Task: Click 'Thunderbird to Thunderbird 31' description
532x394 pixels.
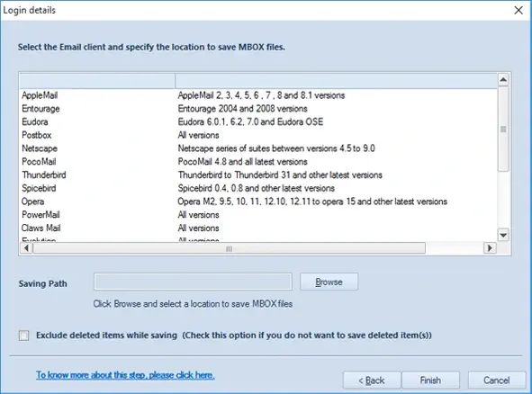Action: click(x=280, y=175)
